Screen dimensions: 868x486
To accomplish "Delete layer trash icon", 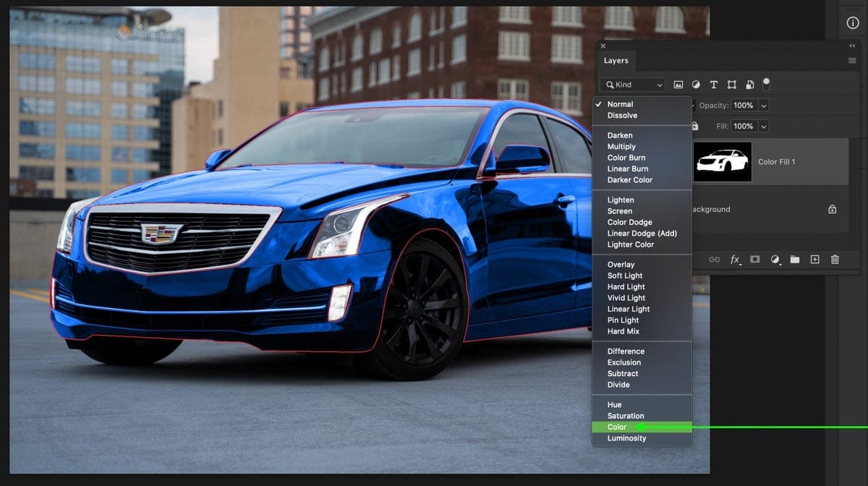I will tap(835, 259).
